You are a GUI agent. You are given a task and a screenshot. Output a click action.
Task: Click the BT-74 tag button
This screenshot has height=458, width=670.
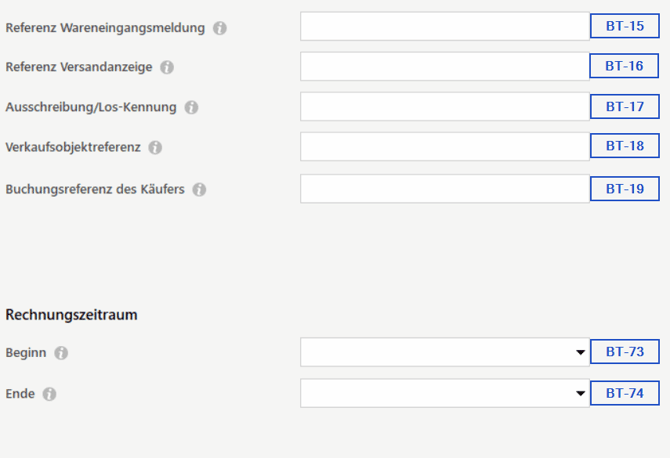625,393
